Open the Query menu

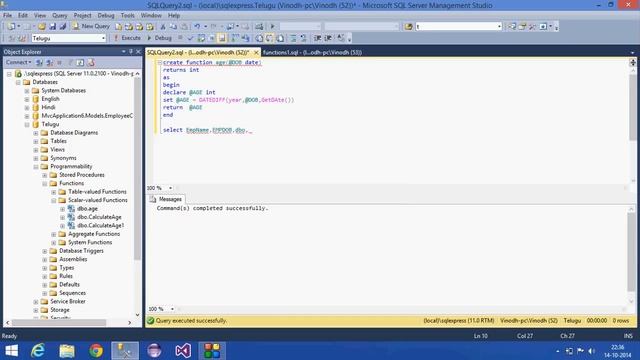click(x=60, y=16)
